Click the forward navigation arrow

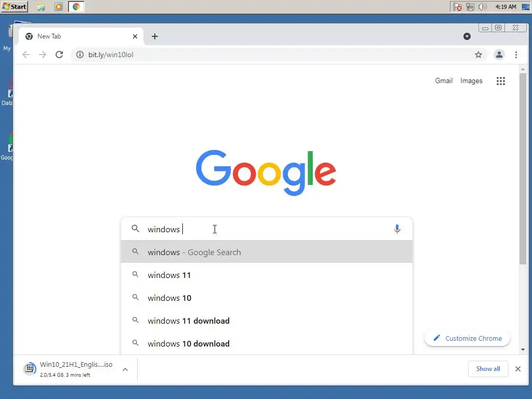click(x=43, y=55)
